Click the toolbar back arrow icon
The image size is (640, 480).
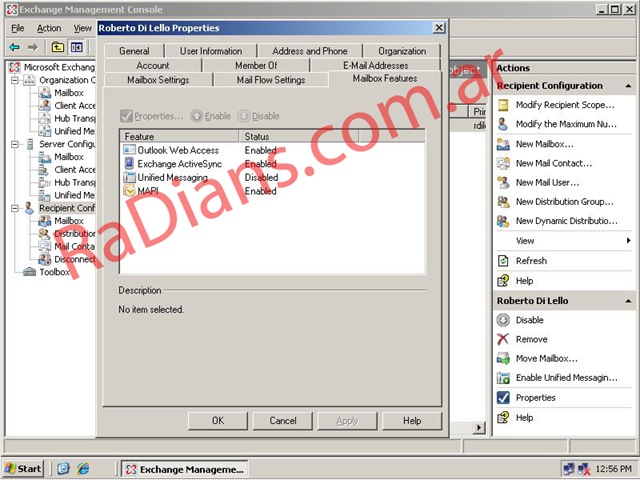point(15,47)
